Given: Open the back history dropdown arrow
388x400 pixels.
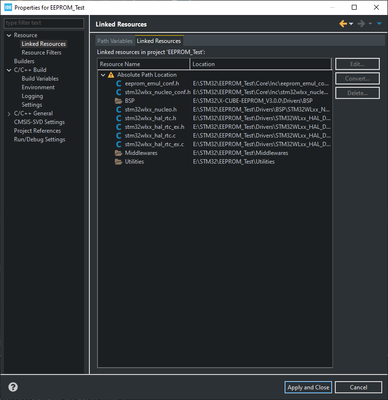Looking at the screenshot, I should [351, 24].
